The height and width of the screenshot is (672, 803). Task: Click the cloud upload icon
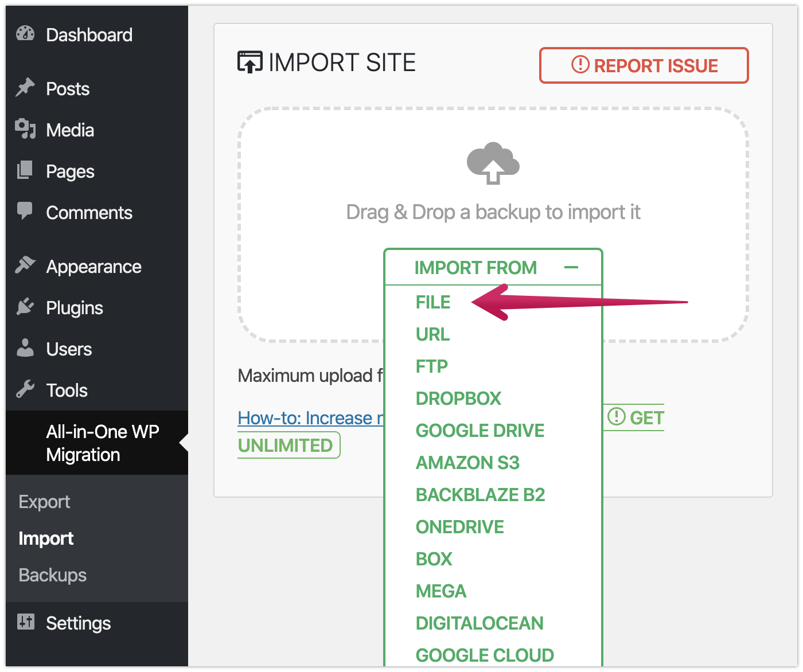pos(493,163)
